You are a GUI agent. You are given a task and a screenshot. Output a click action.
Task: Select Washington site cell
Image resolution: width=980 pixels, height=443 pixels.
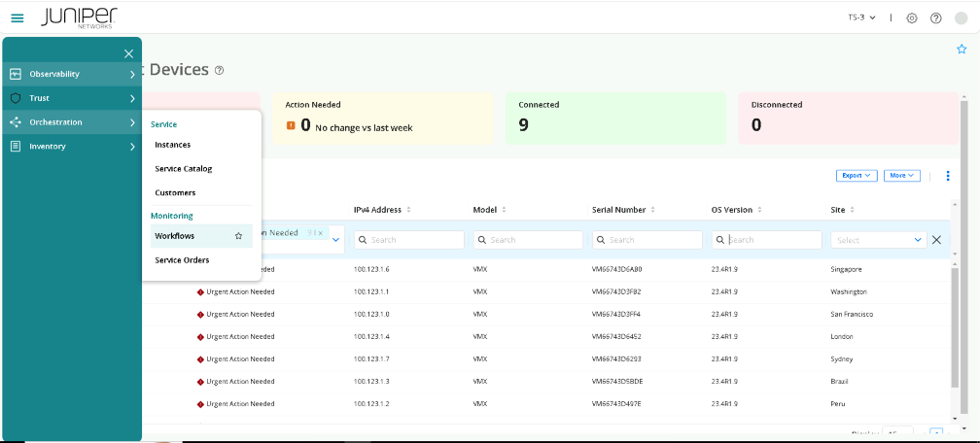tap(849, 291)
